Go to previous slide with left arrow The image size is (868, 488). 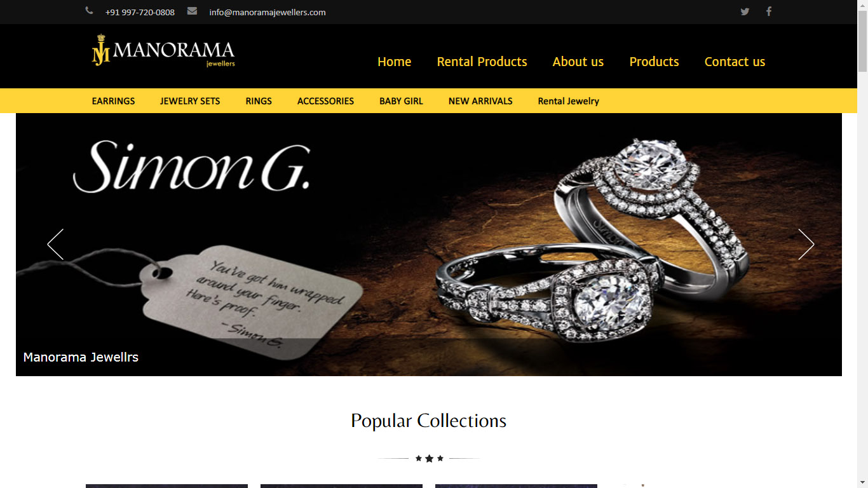56,244
